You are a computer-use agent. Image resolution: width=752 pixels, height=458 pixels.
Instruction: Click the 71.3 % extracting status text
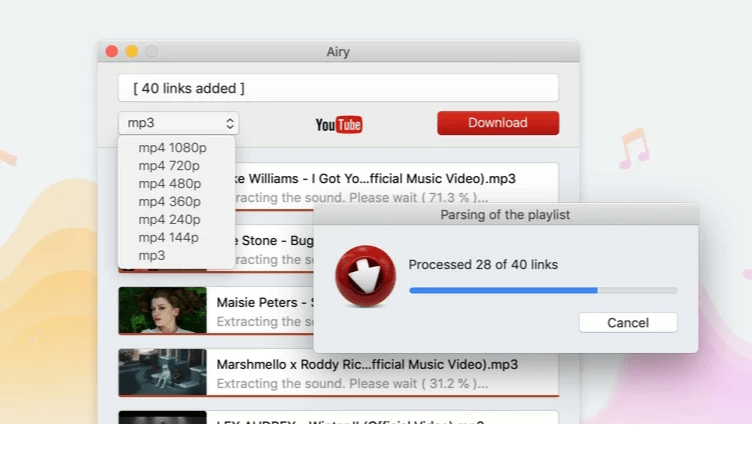pos(361,198)
